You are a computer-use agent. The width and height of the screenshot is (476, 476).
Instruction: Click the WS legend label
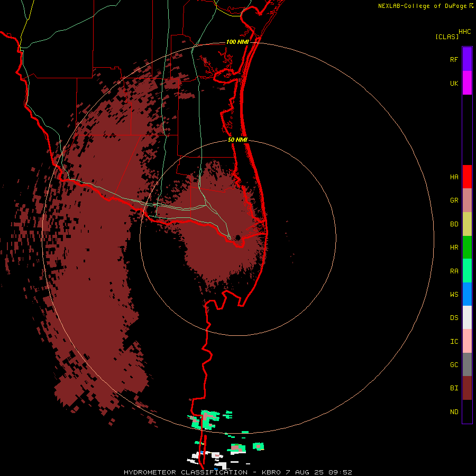[454, 295]
